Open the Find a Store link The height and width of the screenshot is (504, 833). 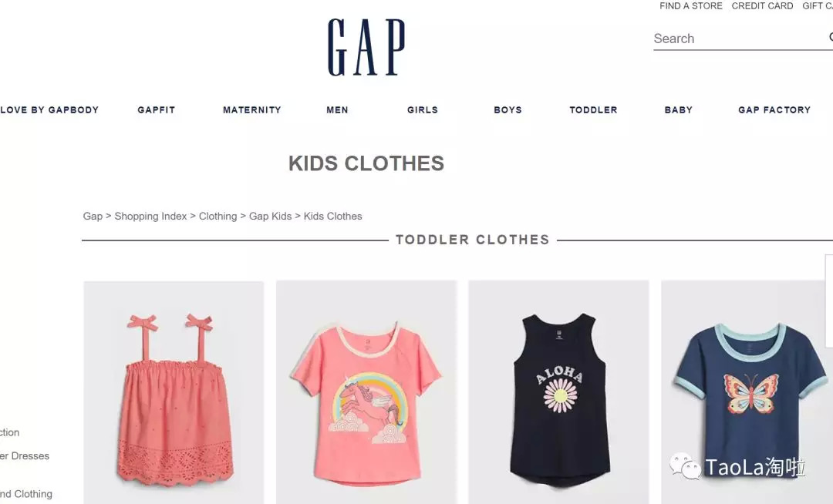pyautogui.click(x=690, y=6)
